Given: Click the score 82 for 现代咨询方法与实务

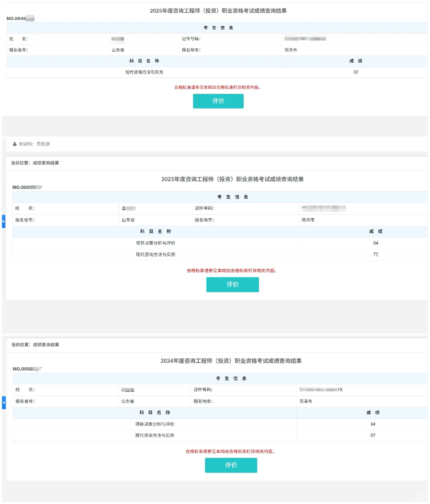Looking at the screenshot, I should tap(356, 72).
